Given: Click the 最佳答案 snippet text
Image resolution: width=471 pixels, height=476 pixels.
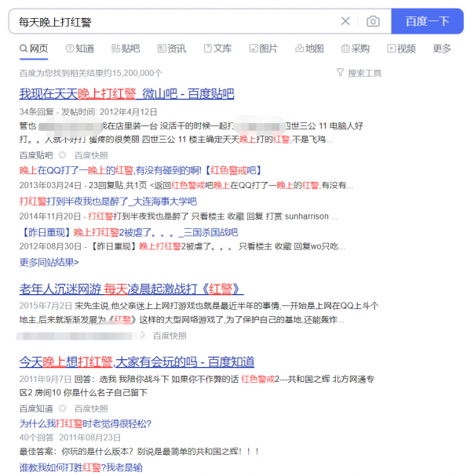Looking at the screenshot, I should pyautogui.click(x=140, y=452).
